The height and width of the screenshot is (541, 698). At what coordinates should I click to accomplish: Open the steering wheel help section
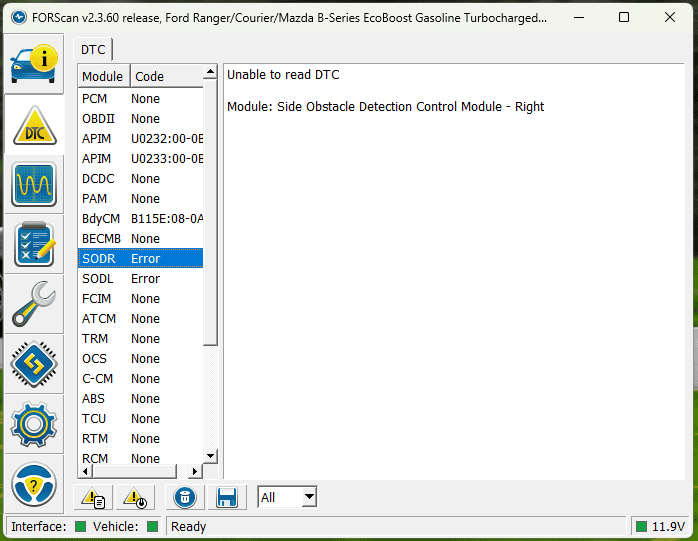point(34,484)
